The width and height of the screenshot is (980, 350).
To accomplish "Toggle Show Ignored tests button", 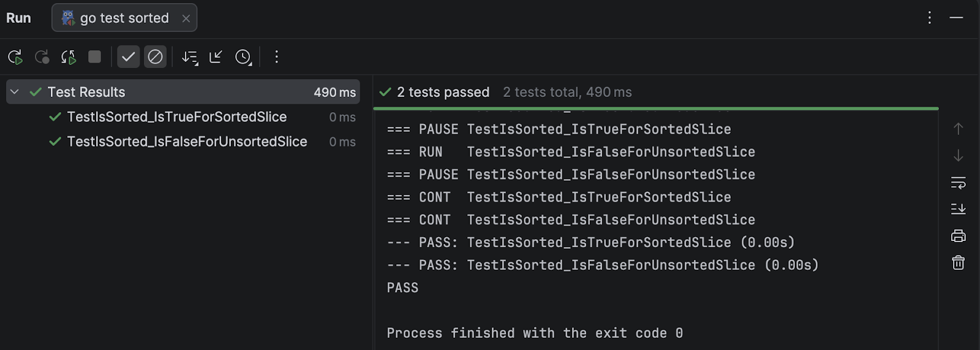I will (x=155, y=57).
